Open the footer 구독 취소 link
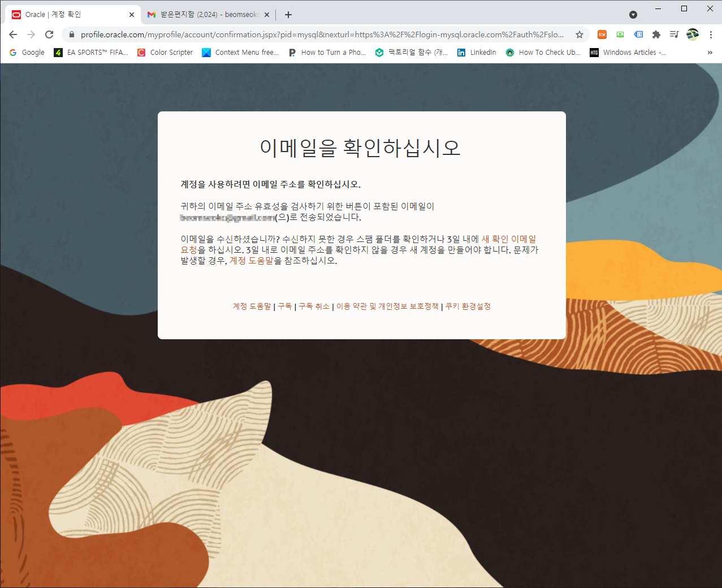The image size is (722, 588). pos(314,306)
